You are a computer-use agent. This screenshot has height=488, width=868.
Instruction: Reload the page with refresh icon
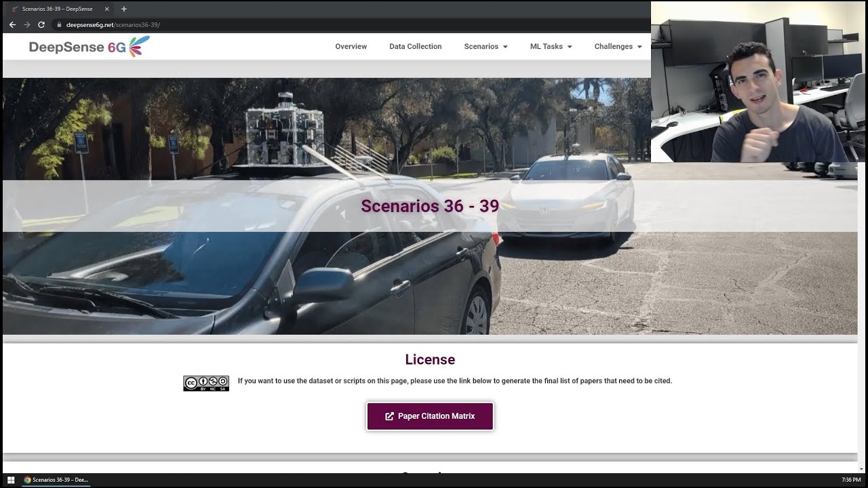(x=41, y=24)
